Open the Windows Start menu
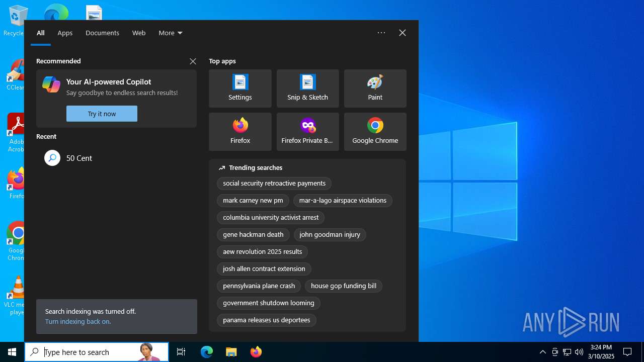This screenshot has height=362, width=644. (x=12, y=352)
